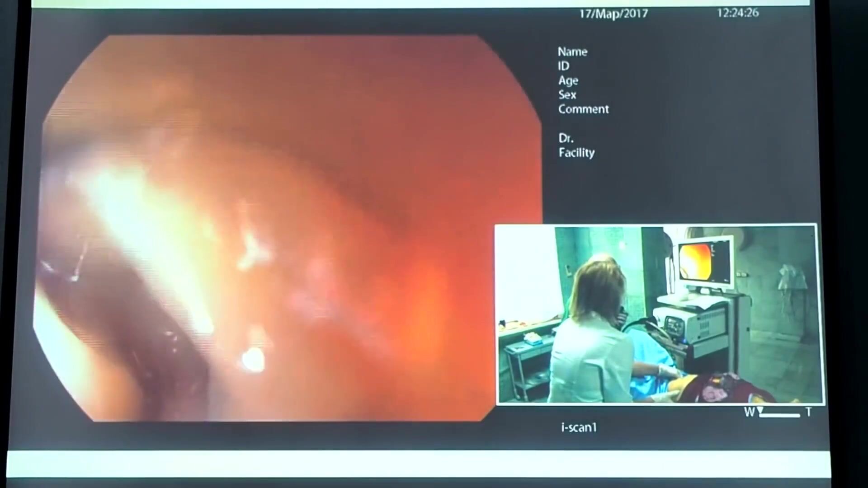
Task: Click the i-scan1 mode indicator
Action: point(579,427)
